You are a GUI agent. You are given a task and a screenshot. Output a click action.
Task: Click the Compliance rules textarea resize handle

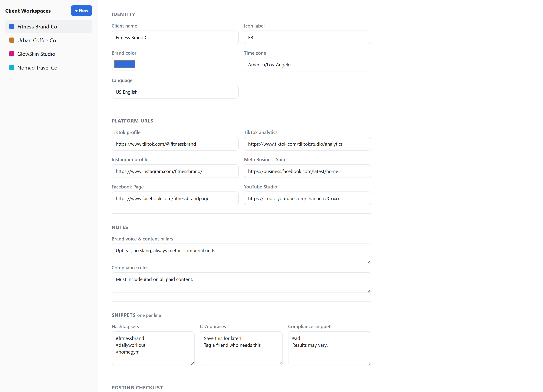[x=369, y=291]
